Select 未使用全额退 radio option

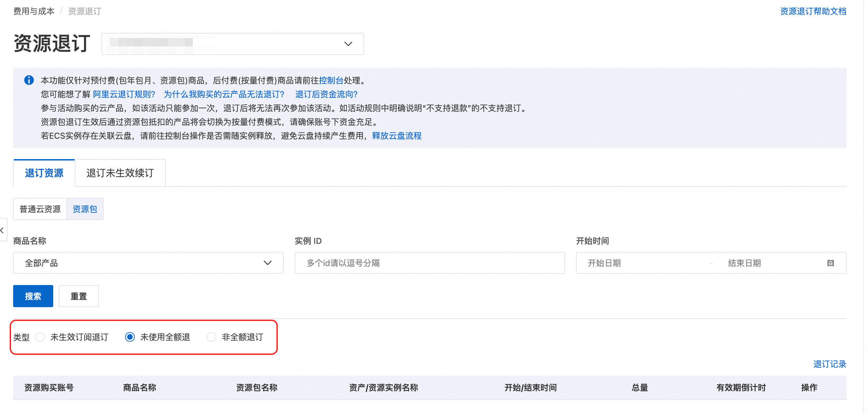click(x=130, y=337)
